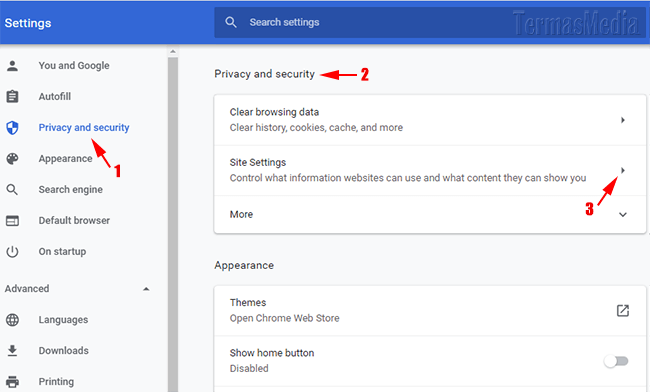Click the Appearance palette icon
This screenshot has width=650, height=392.
point(12,159)
